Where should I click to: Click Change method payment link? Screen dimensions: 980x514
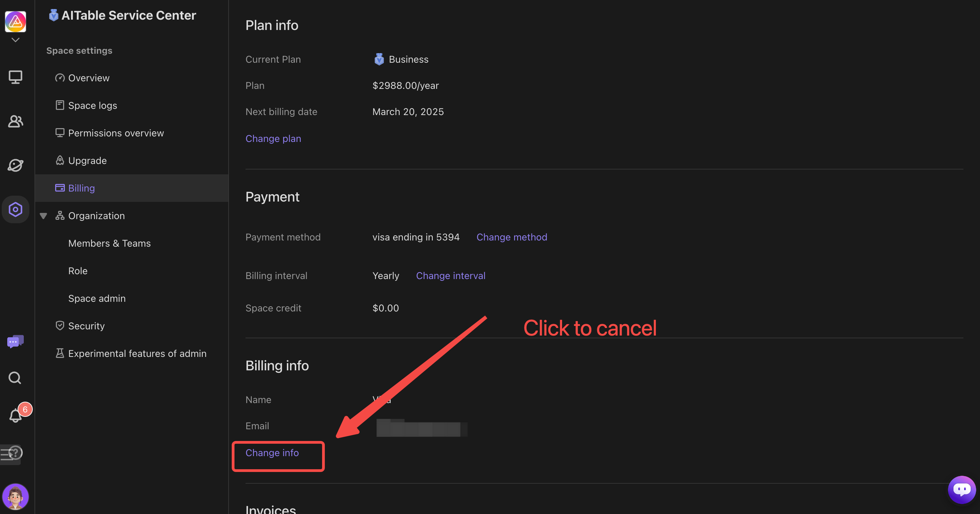pyautogui.click(x=511, y=237)
